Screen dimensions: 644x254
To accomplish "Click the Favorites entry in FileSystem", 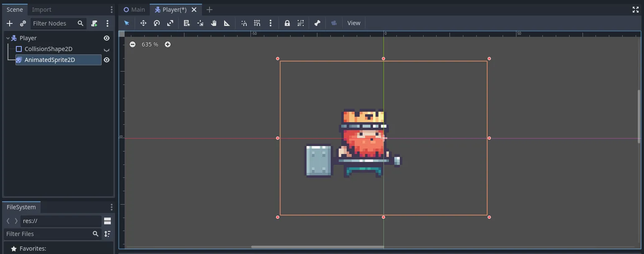I will [x=33, y=249].
